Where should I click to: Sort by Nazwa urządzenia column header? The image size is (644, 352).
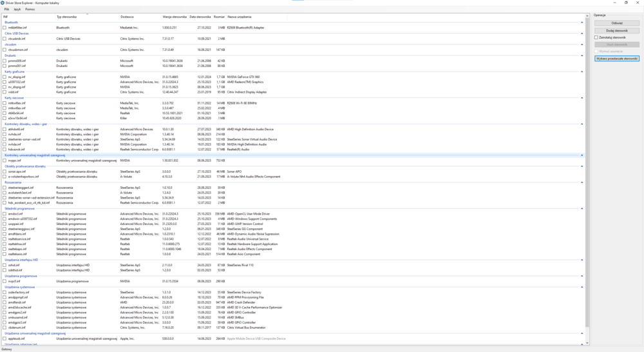click(x=257, y=17)
